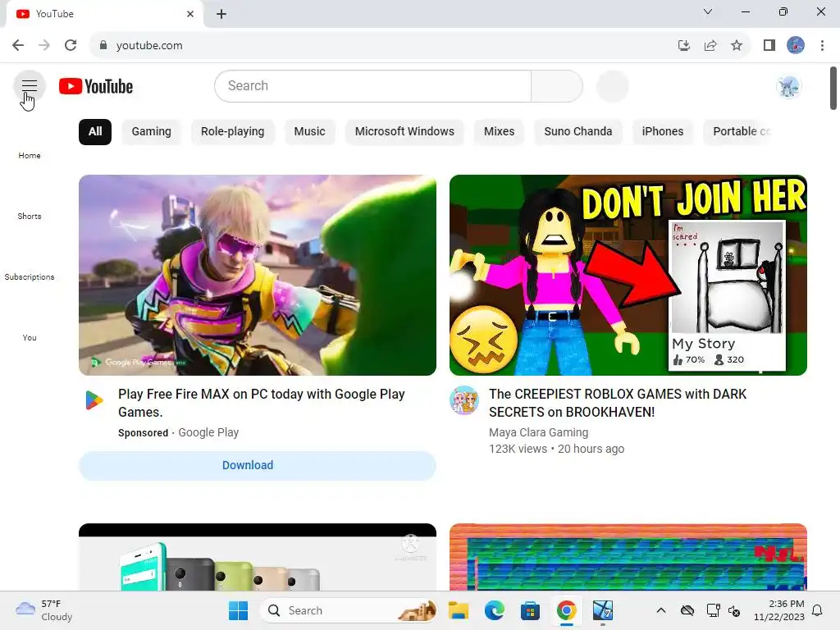The height and width of the screenshot is (630, 840).
Task: Open Maya Clara Gaming channel link
Action: (x=538, y=432)
